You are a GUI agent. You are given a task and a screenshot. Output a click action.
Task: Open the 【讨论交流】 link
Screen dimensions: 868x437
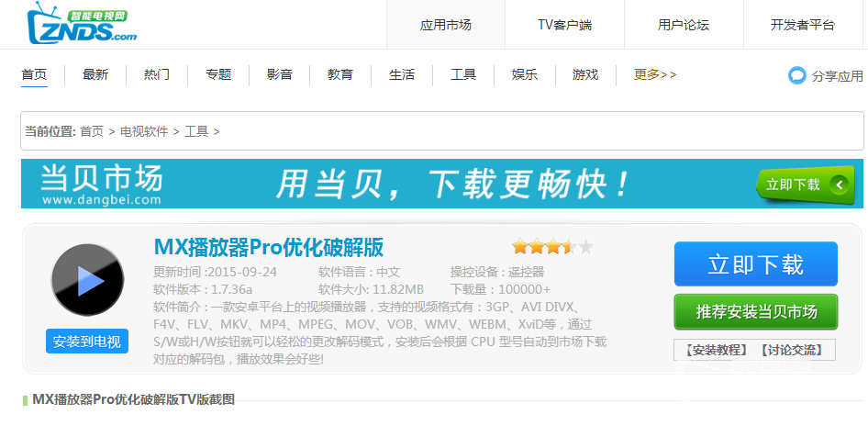click(792, 350)
